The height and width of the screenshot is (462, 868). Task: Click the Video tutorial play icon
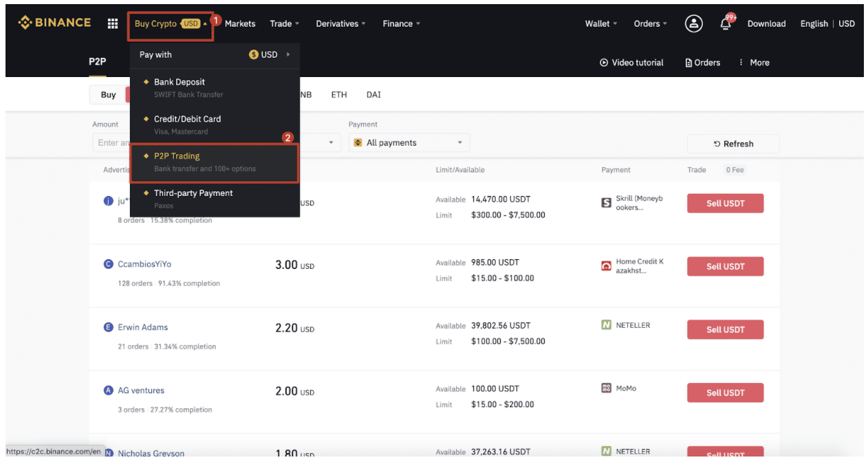[604, 63]
